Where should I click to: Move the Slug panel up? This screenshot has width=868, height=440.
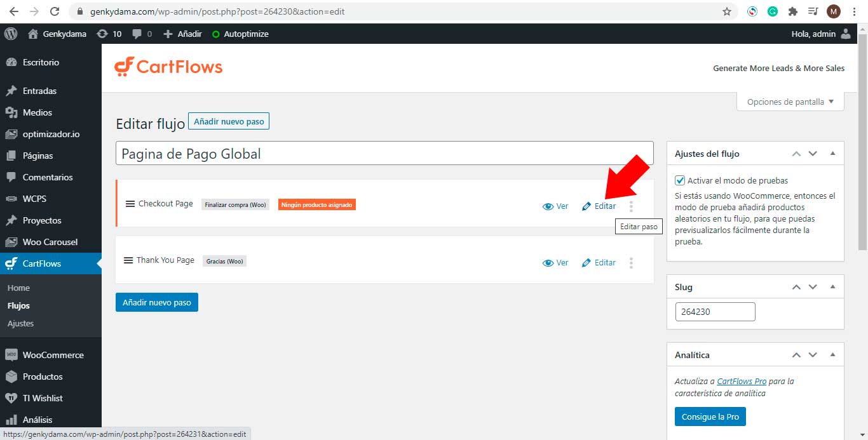796,287
